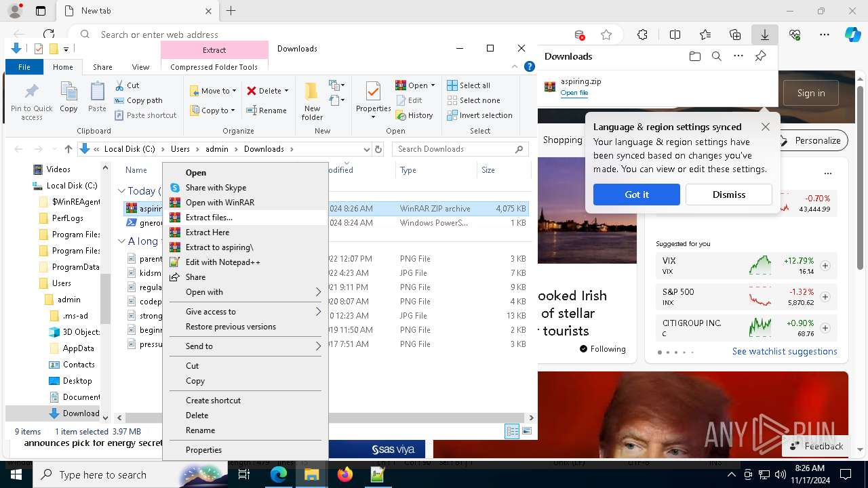Open address bar history dropdown
This screenshot has height=488, width=868.
click(x=367, y=149)
